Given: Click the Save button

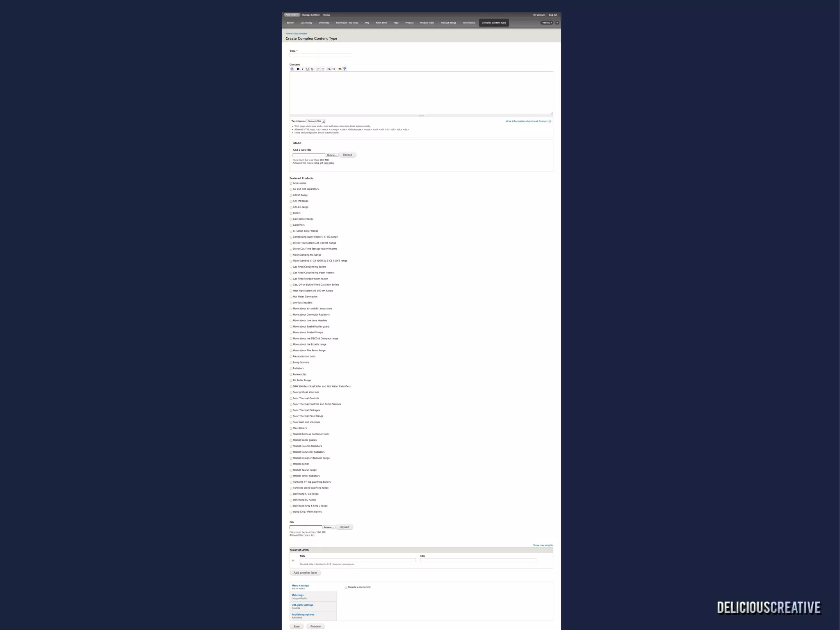Looking at the screenshot, I should click(x=297, y=626).
